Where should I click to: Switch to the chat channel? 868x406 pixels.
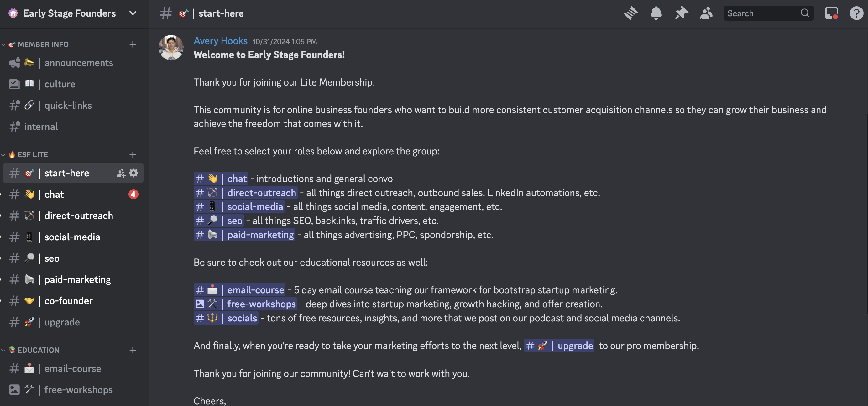point(73,195)
